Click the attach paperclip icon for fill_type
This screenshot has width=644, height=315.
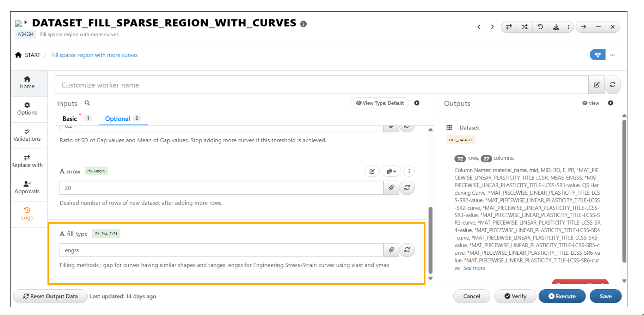(x=391, y=250)
